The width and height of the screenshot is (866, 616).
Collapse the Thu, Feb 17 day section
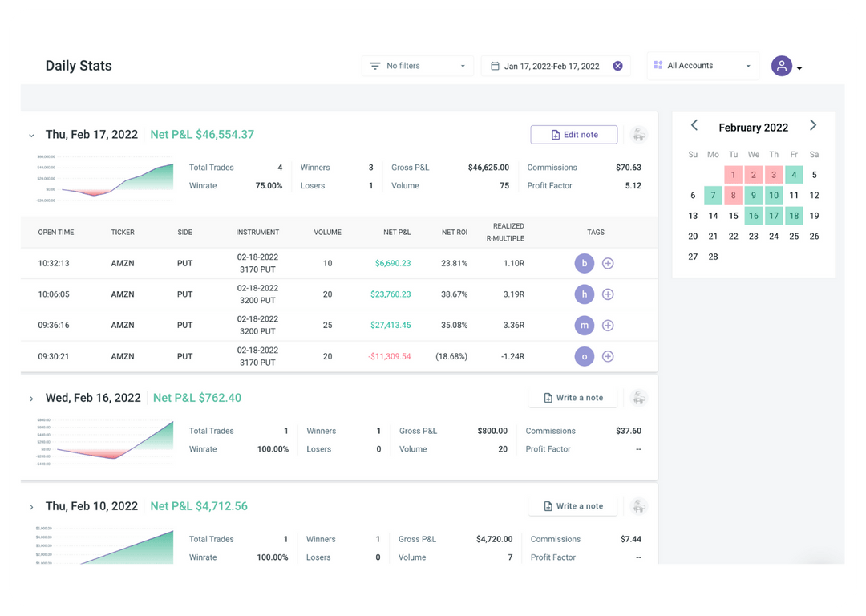point(31,136)
